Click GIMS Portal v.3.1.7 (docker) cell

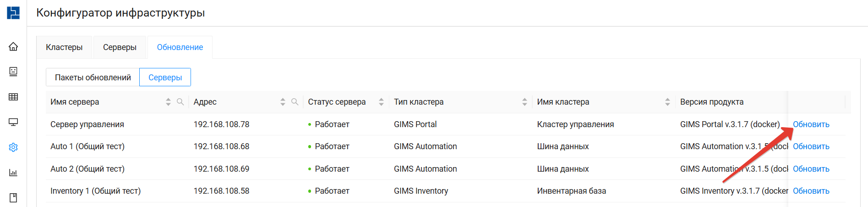click(730, 124)
